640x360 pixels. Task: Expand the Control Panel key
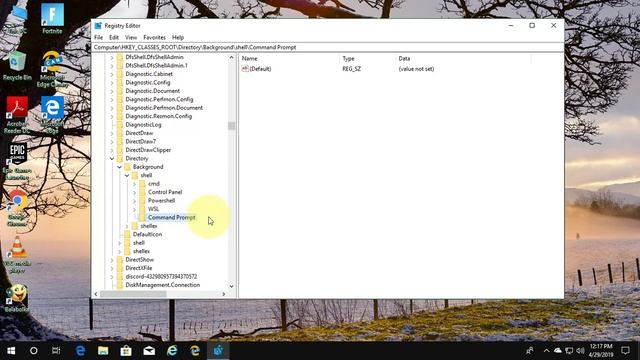point(135,192)
